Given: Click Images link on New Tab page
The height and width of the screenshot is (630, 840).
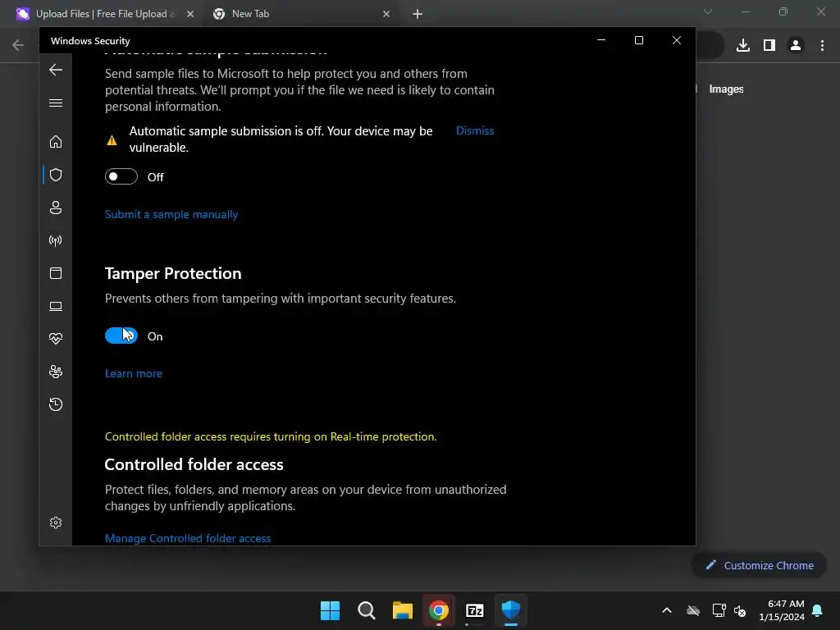Looking at the screenshot, I should pos(726,89).
